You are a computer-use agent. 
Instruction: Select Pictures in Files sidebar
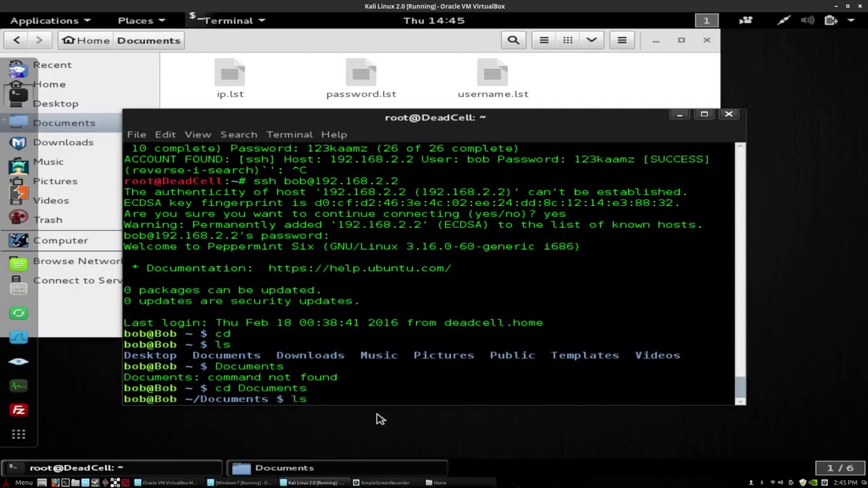click(x=55, y=181)
